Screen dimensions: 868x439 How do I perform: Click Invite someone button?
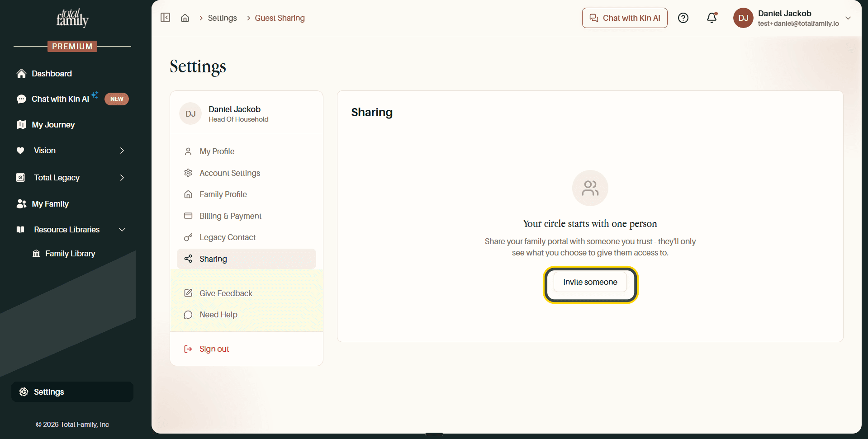590,282
